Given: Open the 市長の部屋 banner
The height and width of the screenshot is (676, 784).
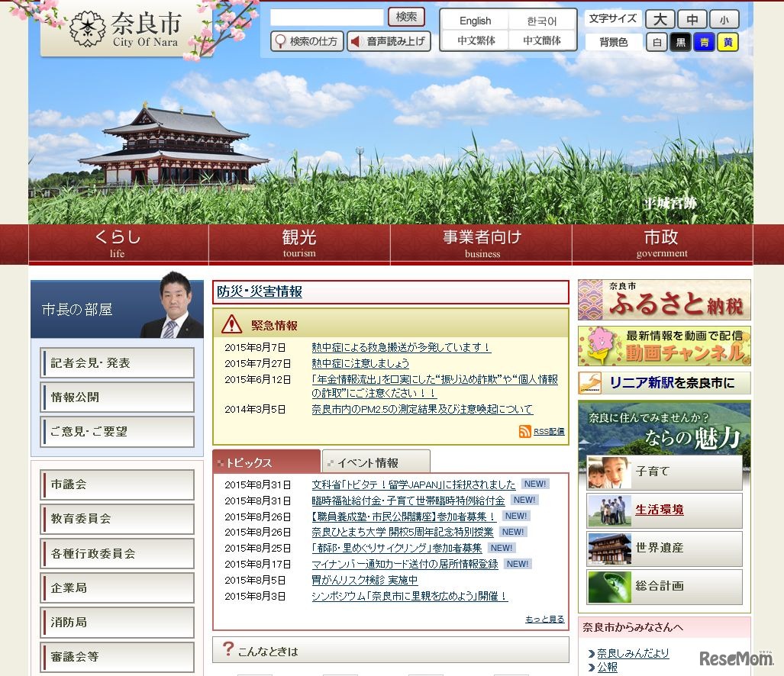Looking at the screenshot, I should (x=117, y=309).
